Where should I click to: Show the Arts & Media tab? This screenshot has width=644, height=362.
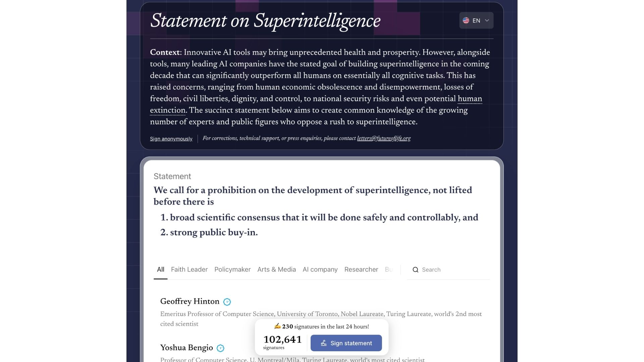pos(276,269)
